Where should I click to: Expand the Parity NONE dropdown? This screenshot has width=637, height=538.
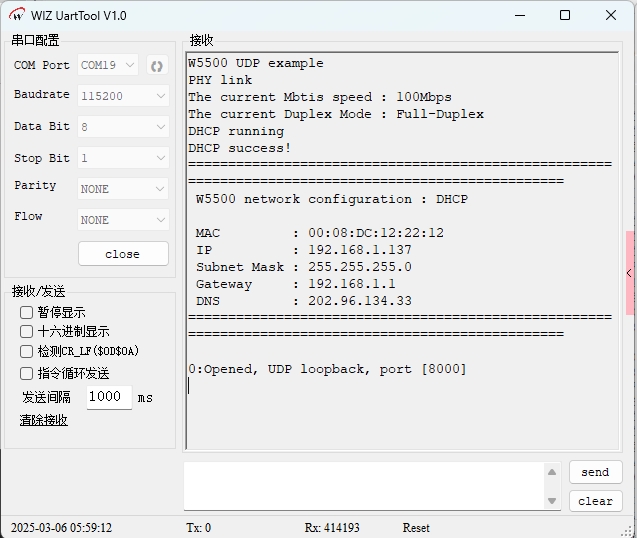[x=123, y=189]
